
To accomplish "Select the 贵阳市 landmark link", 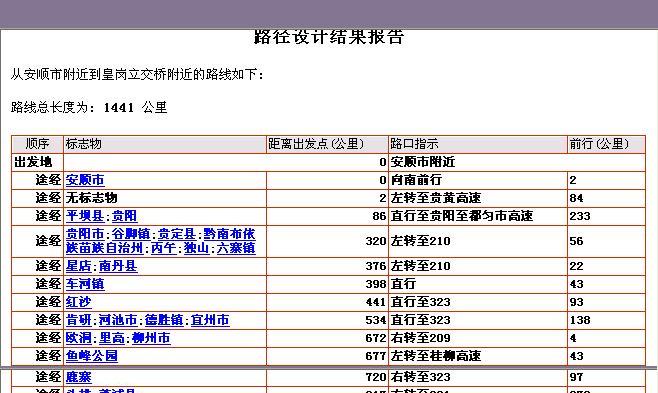I will 85,234.
